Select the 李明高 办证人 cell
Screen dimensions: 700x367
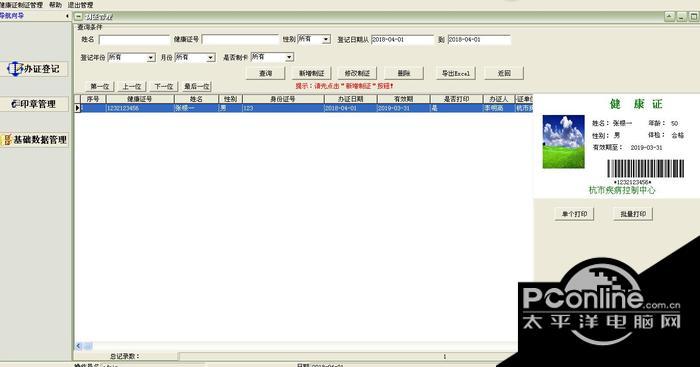point(499,108)
